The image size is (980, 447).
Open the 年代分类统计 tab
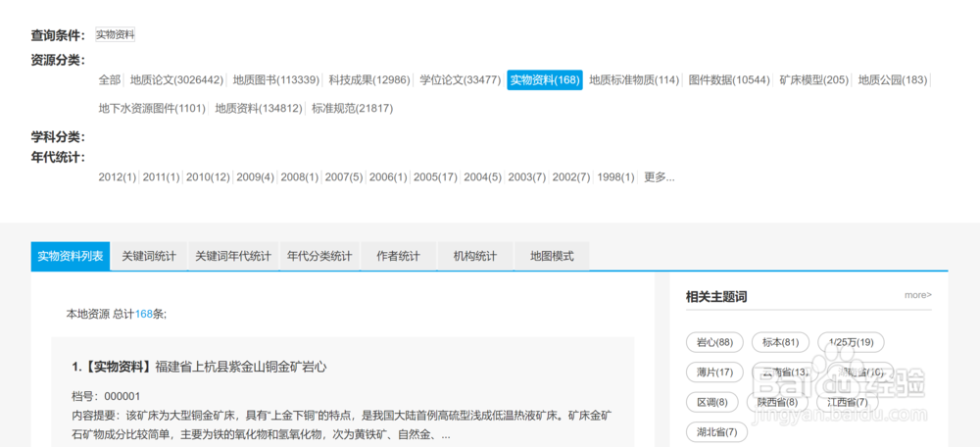pyautogui.click(x=319, y=256)
